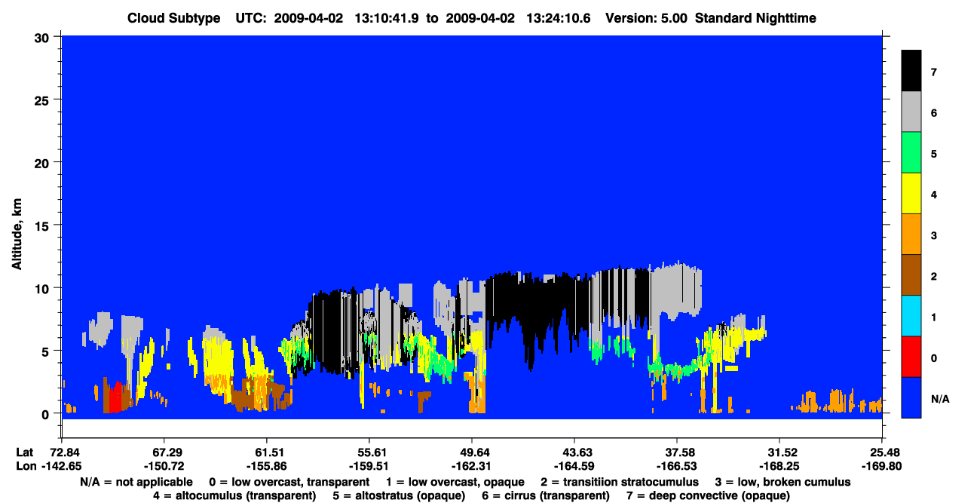Click the green altostratus swatch labeled 5
The image size is (980, 503).
(911, 152)
